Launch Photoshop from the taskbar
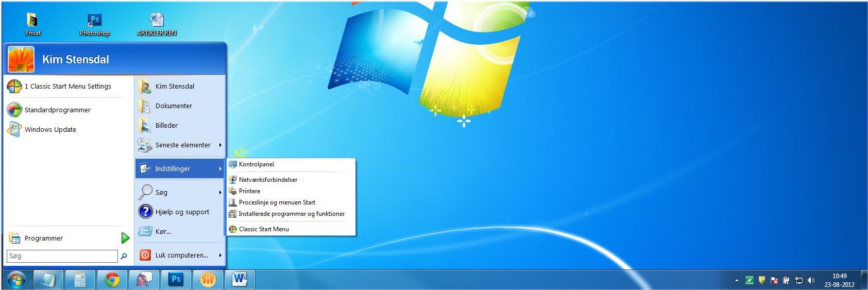This screenshot has height=290, width=868. coord(176,280)
